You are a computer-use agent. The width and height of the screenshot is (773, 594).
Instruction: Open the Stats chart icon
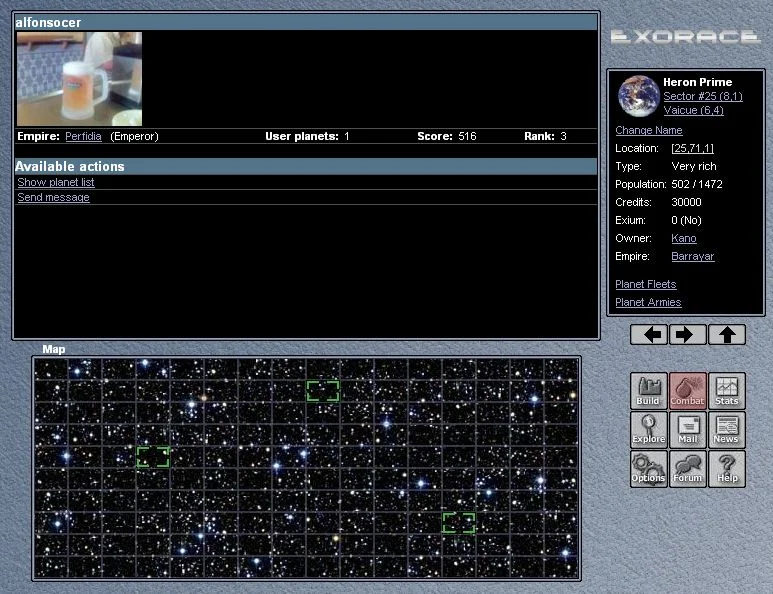coord(726,390)
